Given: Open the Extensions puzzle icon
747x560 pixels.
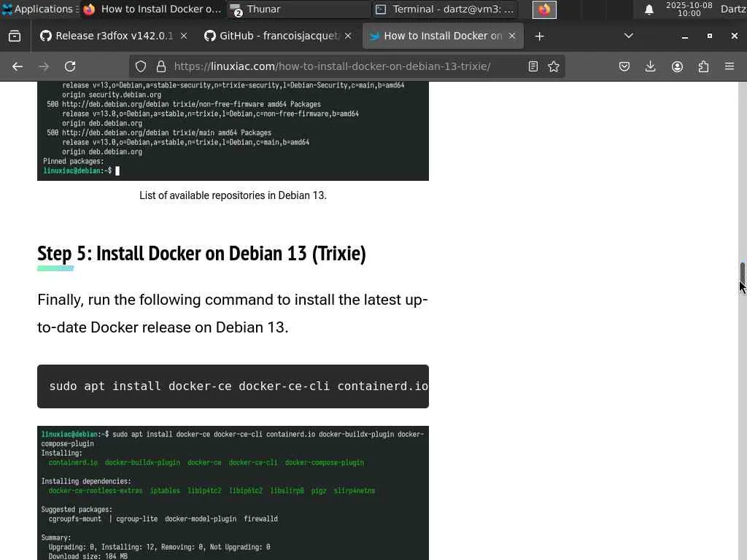Looking at the screenshot, I should click(x=703, y=66).
